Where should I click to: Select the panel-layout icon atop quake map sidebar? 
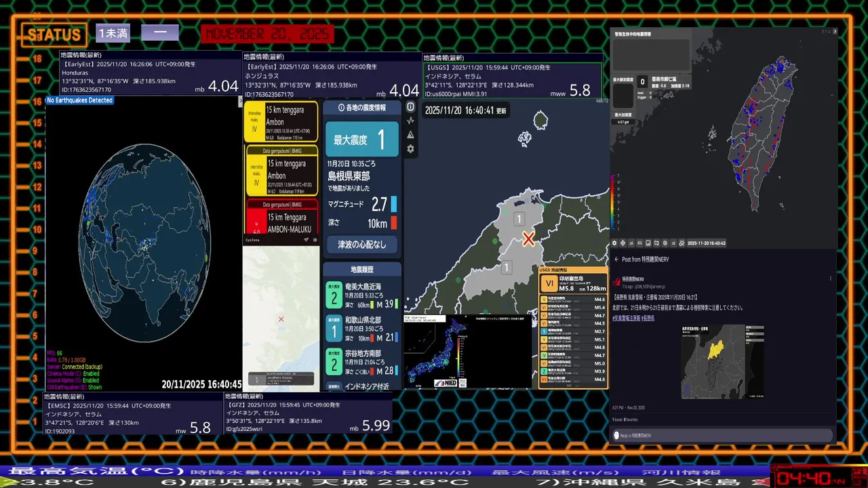point(410,106)
